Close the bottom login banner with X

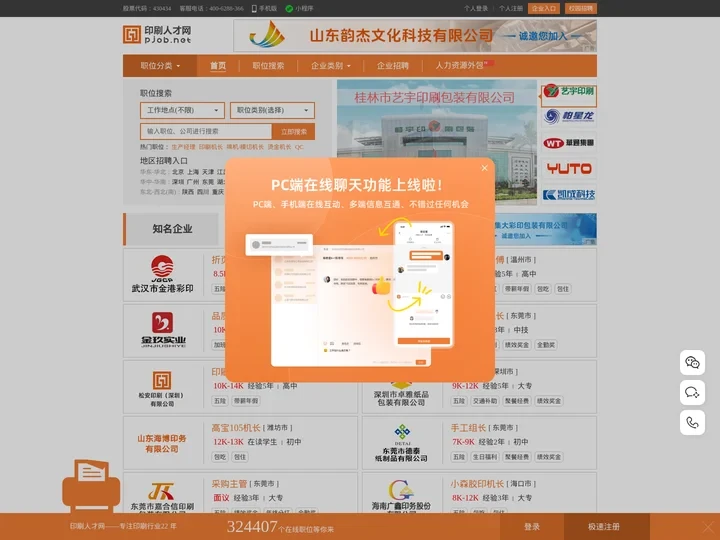coord(708,527)
